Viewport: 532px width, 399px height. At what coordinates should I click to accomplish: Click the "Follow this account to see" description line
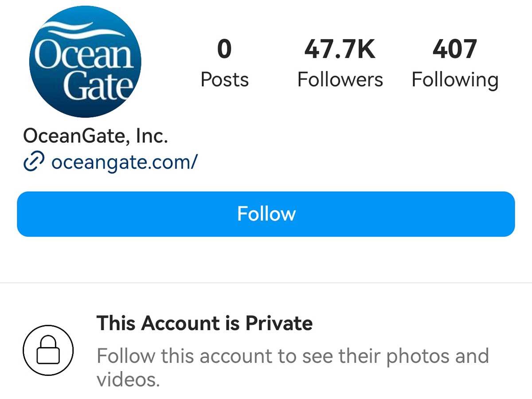293,356
